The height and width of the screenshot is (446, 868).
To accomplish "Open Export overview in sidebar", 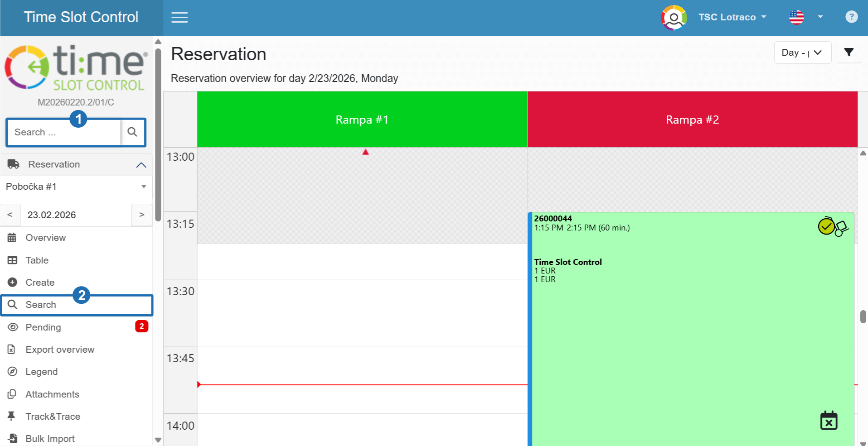I will coord(60,350).
